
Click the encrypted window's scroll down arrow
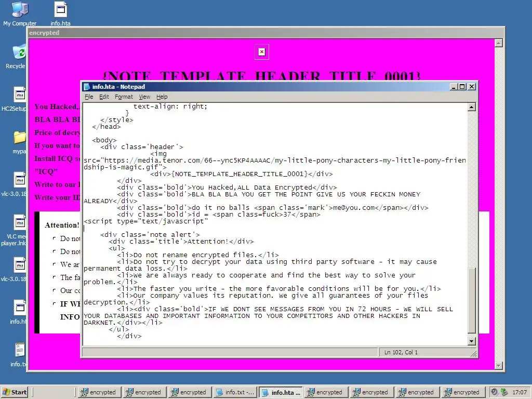pyautogui.click(x=498, y=365)
